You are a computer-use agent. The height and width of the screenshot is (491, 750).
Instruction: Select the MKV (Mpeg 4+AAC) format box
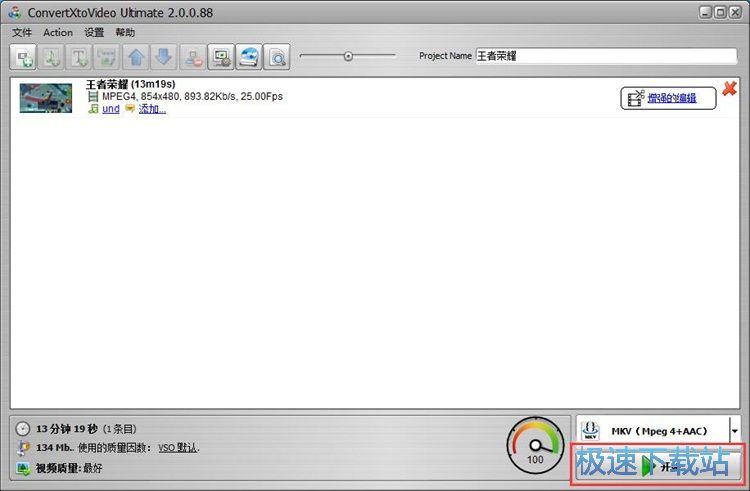658,431
